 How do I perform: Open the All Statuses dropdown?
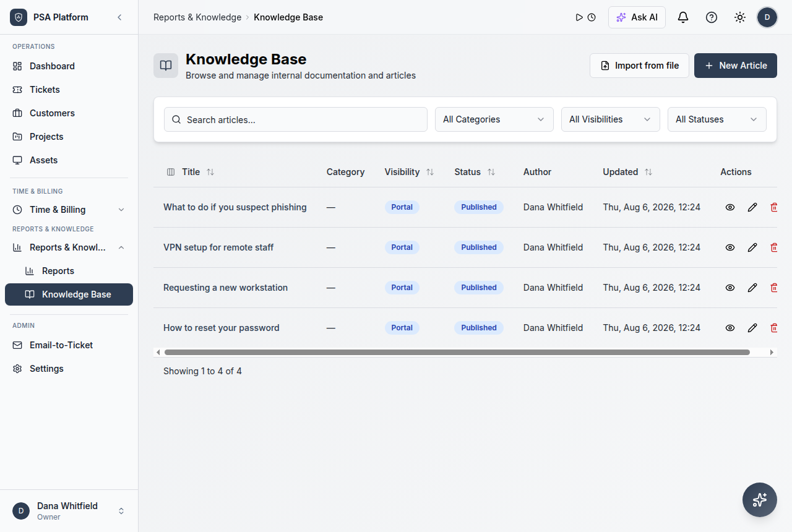point(717,119)
